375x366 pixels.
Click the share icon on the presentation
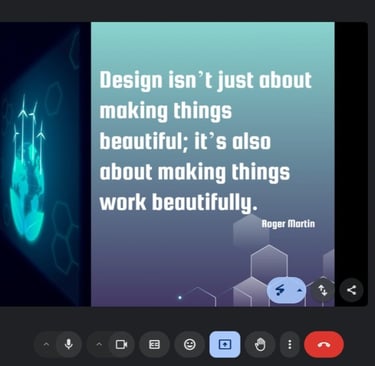(351, 290)
